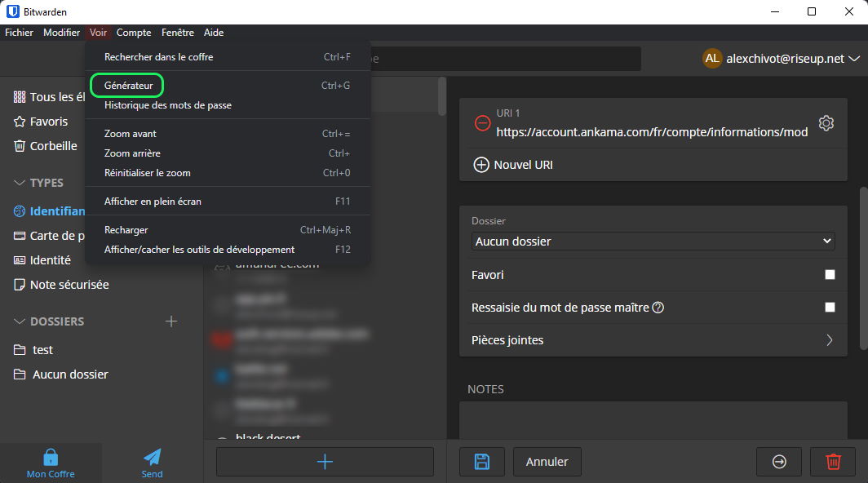Select the test folder in sidebar
This screenshot has width=868, height=483.
click(x=42, y=350)
